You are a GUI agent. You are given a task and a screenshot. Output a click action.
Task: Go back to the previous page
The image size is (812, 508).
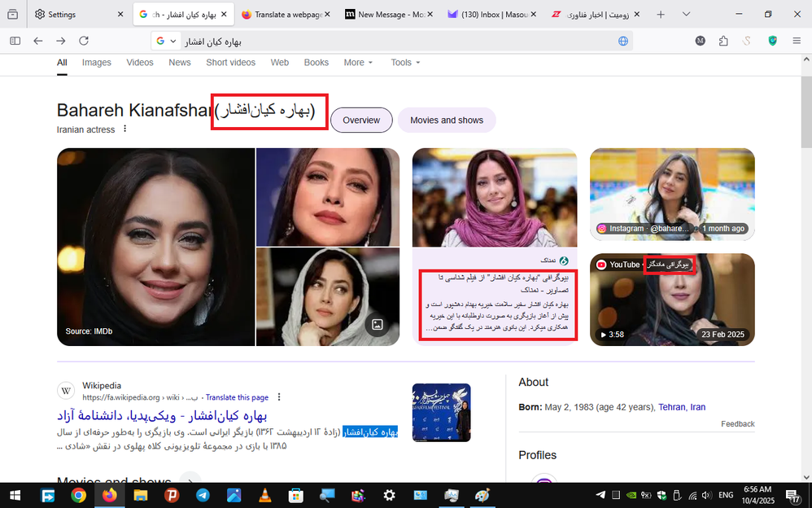point(38,41)
